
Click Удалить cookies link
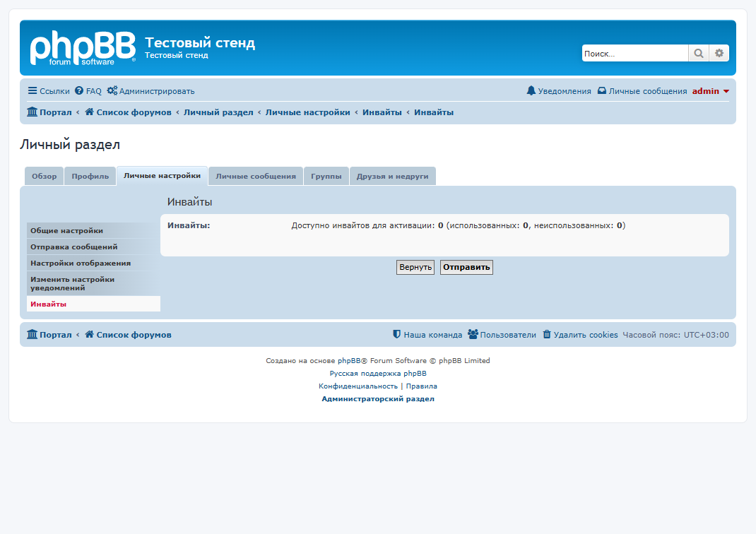580,335
